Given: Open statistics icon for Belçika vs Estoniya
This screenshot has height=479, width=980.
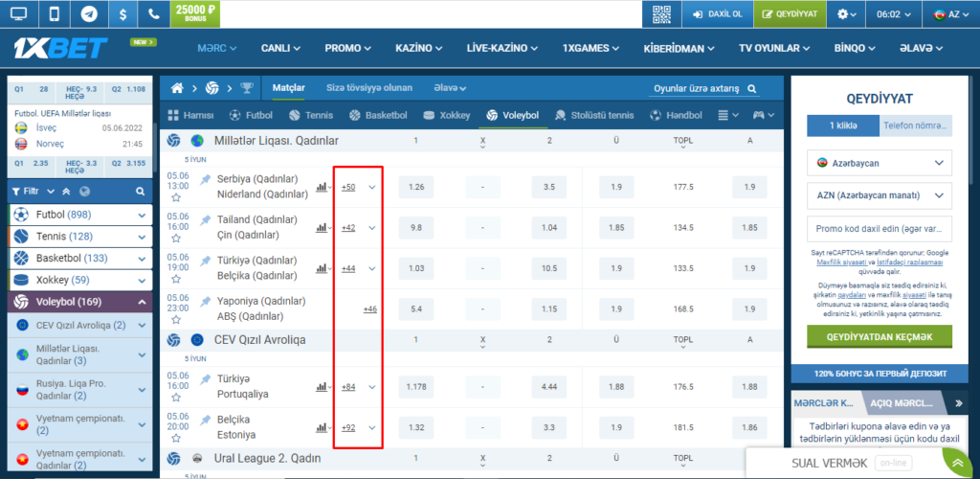Looking at the screenshot, I should (x=323, y=427).
